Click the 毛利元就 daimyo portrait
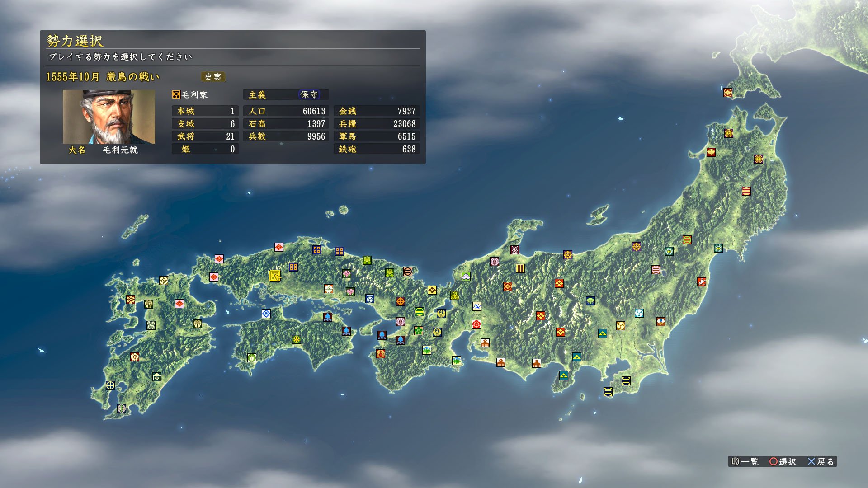Viewport: 868px width, 488px height. coord(108,117)
